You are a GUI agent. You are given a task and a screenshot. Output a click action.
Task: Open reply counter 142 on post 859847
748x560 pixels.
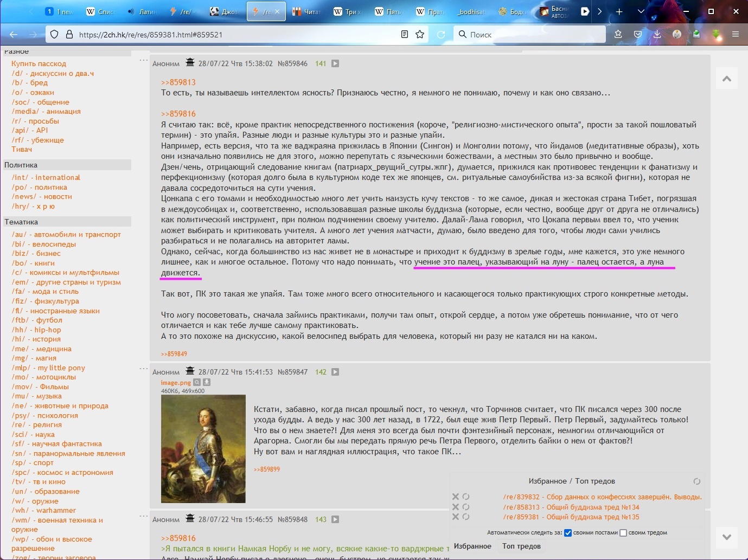321,372
